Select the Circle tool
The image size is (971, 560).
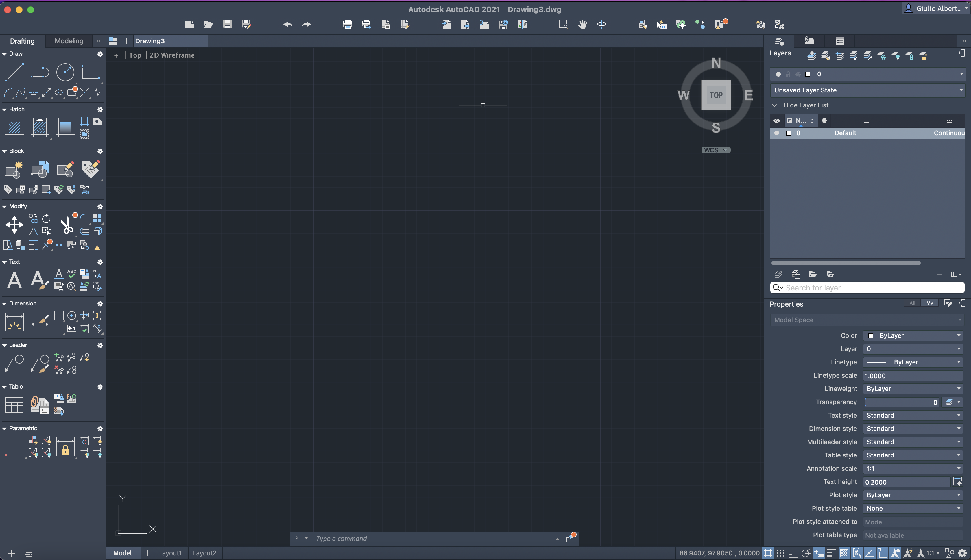pyautogui.click(x=65, y=72)
